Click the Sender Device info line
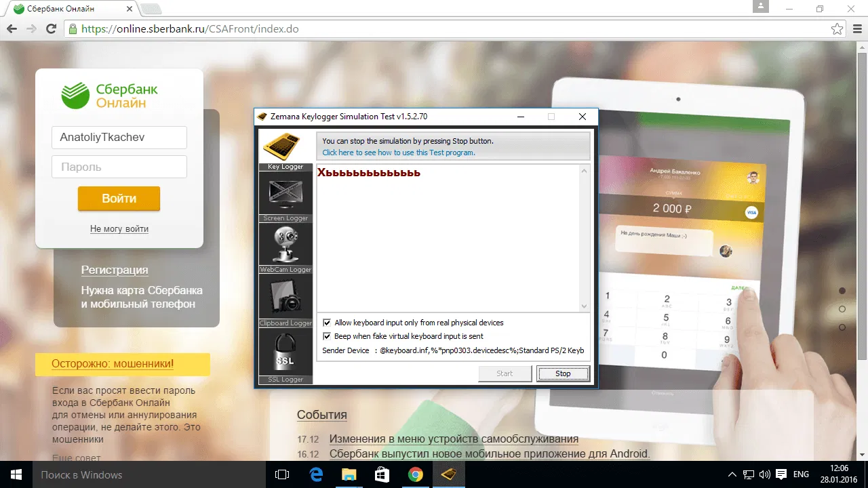The width and height of the screenshot is (868, 488). click(453, 350)
